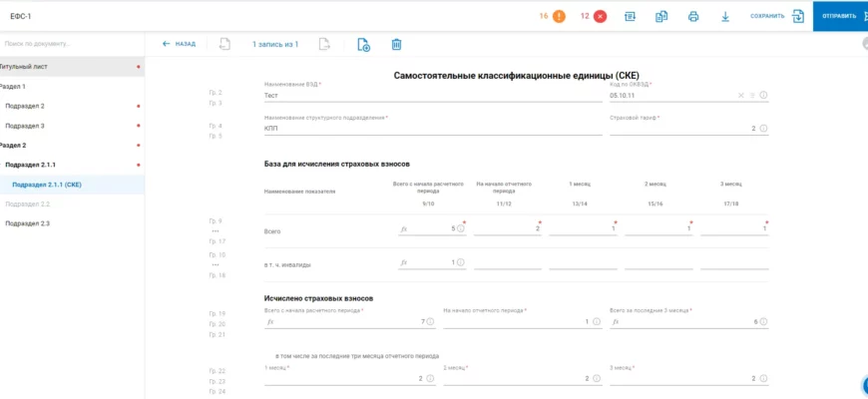Show info for Страховой тариф
The image size is (868, 399).
(x=763, y=129)
